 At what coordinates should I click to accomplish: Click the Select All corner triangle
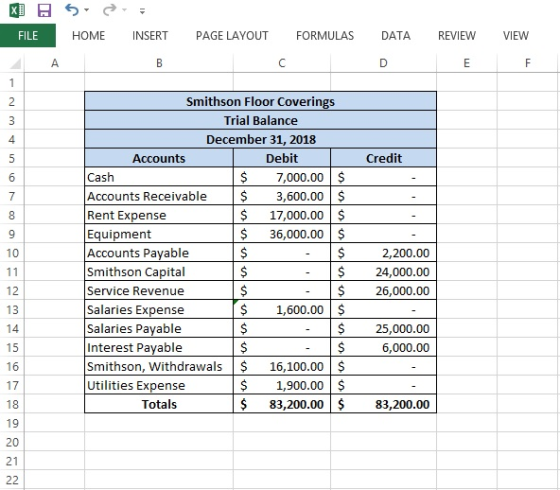(15, 64)
